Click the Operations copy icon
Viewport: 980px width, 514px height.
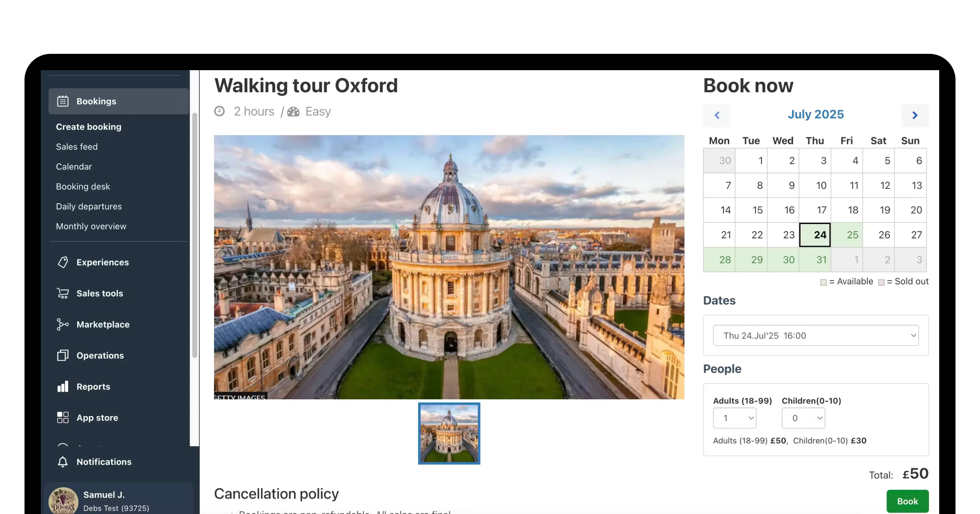coord(62,355)
